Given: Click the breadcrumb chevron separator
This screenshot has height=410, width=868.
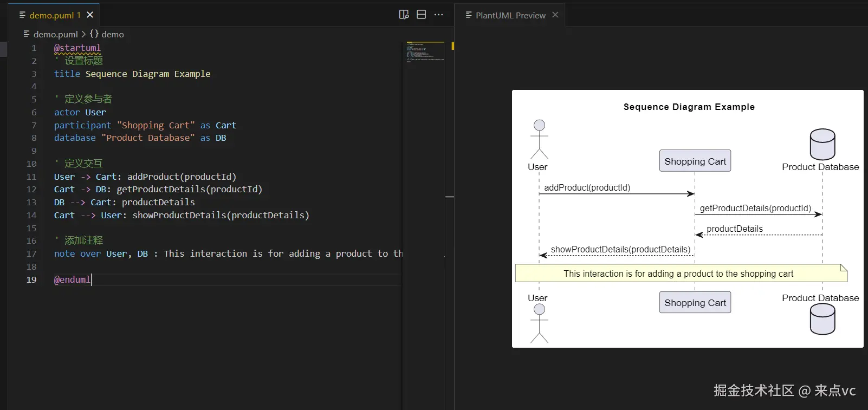Looking at the screenshot, I should [83, 34].
